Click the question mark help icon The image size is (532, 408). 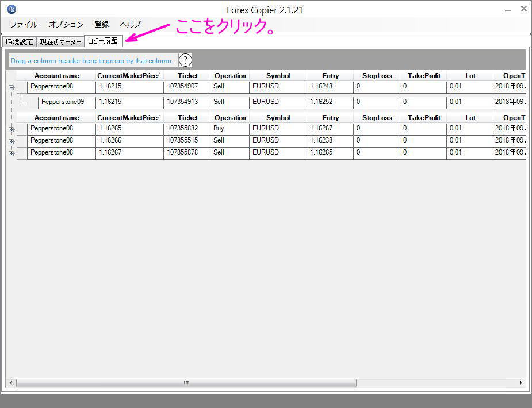coord(185,60)
